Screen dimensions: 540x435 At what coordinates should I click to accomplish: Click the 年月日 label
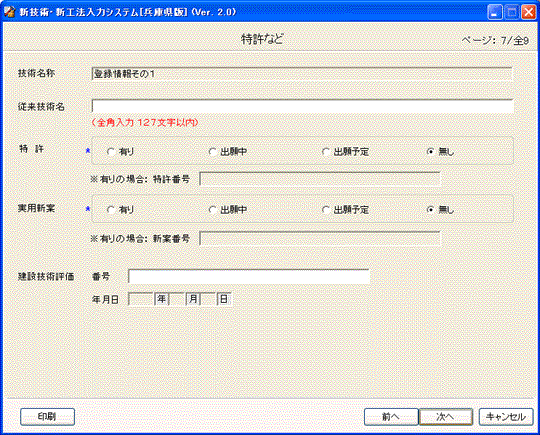pyautogui.click(x=105, y=300)
